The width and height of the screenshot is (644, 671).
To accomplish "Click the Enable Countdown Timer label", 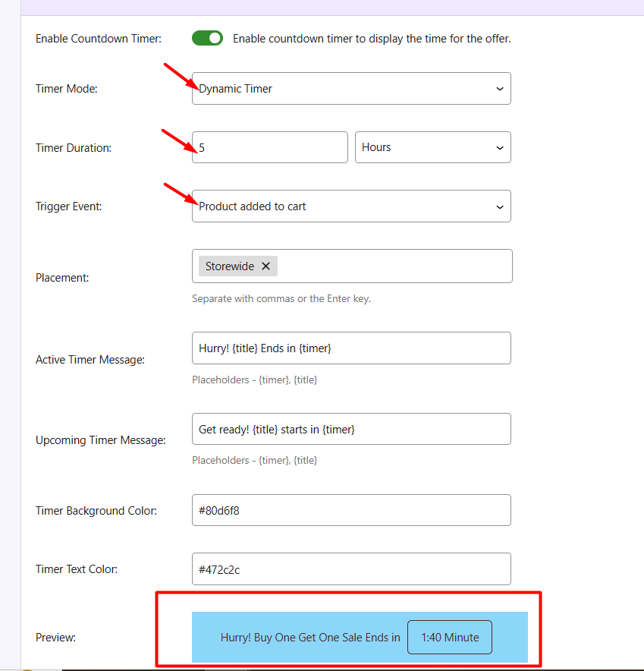I will point(99,39).
